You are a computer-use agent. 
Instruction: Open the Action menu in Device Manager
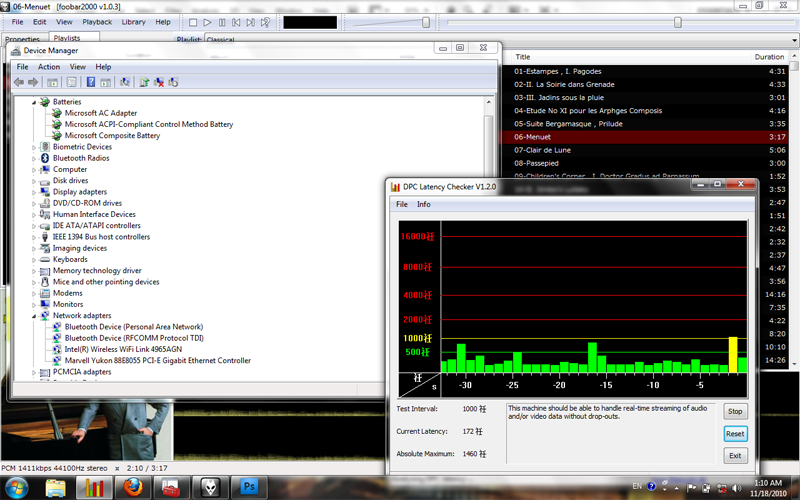[49, 67]
